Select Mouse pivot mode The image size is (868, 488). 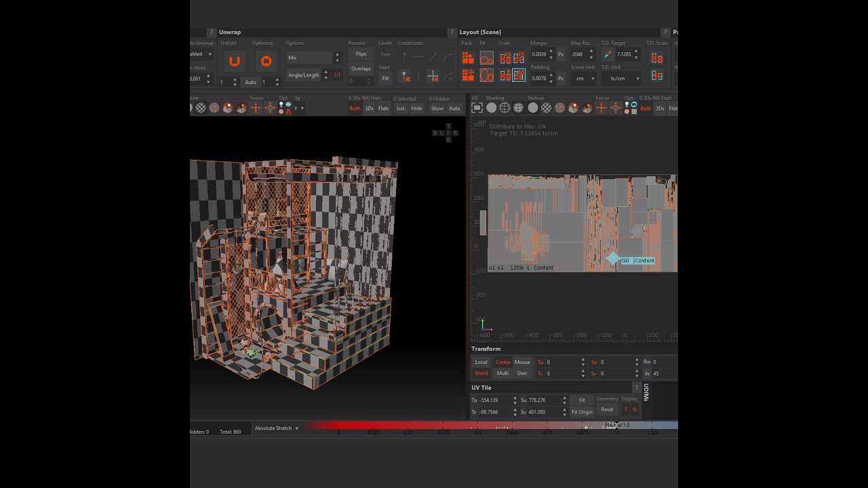click(x=522, y=362)
